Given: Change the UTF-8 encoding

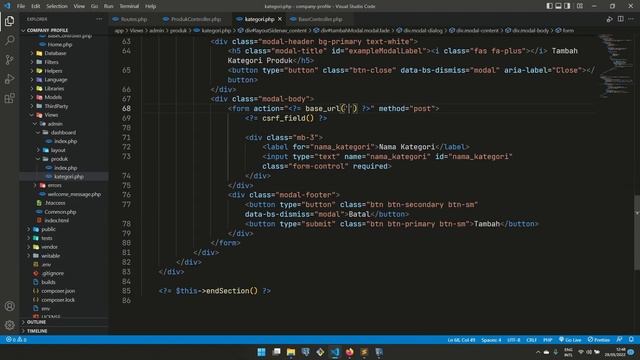Looking at the screenshot, I should tap(513, 340).
